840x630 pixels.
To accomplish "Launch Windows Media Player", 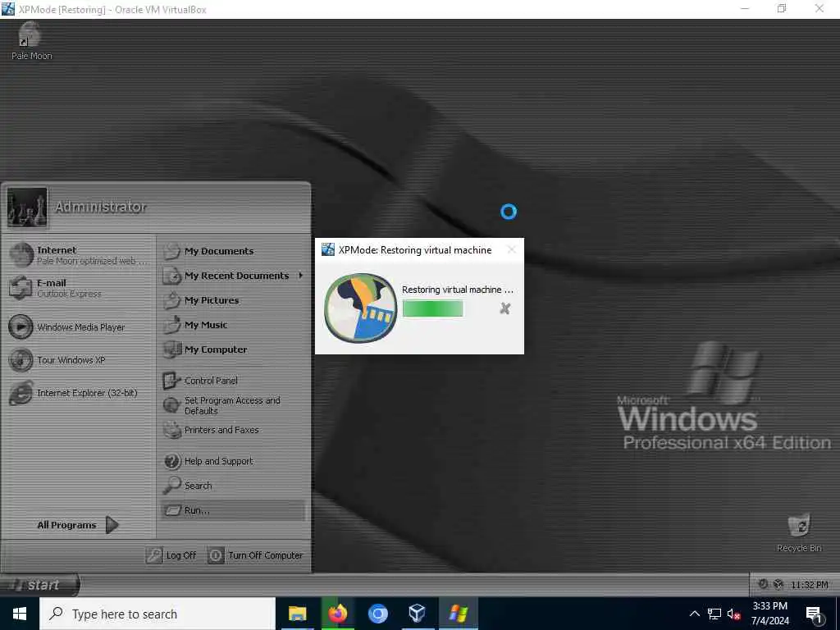I will [x=80, y=326].
